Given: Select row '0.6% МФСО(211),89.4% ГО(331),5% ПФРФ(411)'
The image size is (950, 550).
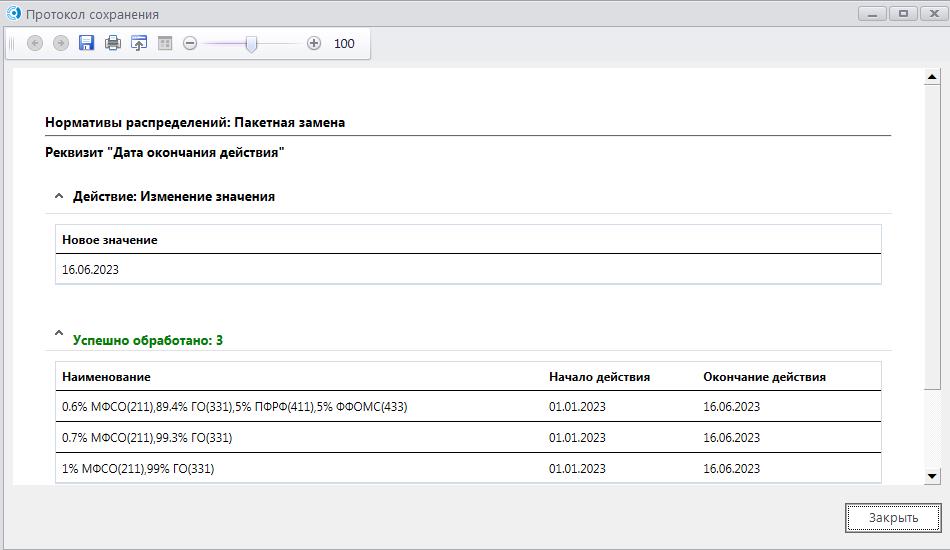Looking at the screenshot, I should point(468,406).
